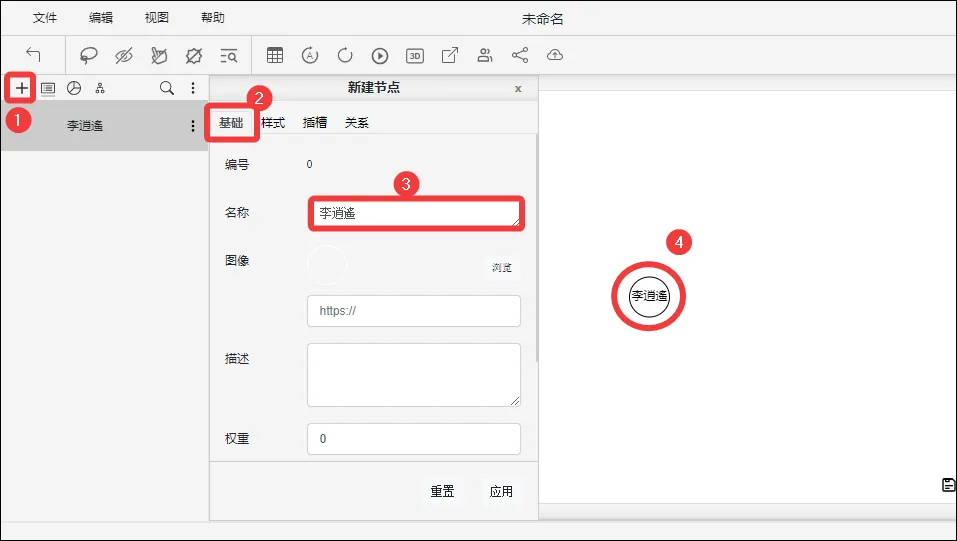Click the refresh circular arrow icon
Image resolution: width=957 pixels, height=541 pixels.
coord(345,55)
